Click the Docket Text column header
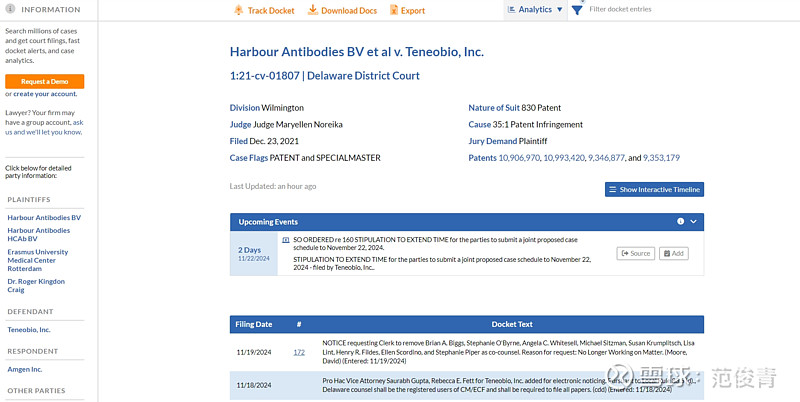The width and height of the screenshot is (800, 402). pyautogui.click(x=512, y=324)
